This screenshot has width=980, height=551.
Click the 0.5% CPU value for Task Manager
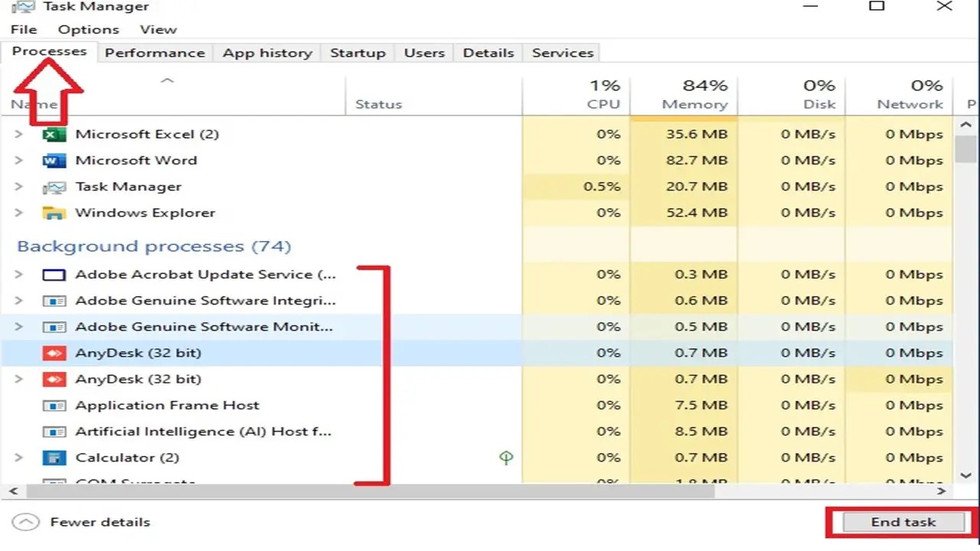pos(602,187)
